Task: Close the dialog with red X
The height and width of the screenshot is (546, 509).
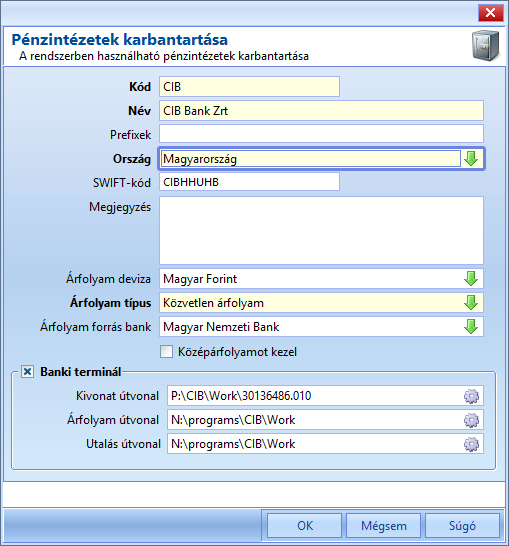Action: (x=491, y=13)
